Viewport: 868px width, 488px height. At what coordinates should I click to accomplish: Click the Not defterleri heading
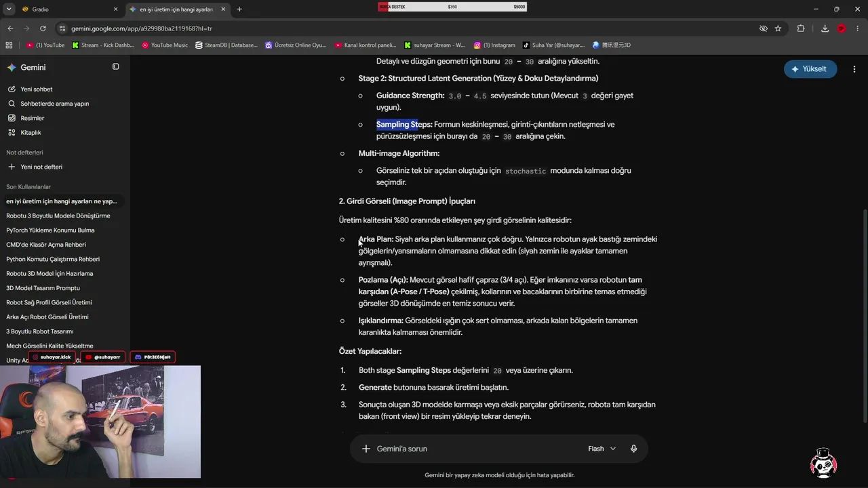point(24,152)
